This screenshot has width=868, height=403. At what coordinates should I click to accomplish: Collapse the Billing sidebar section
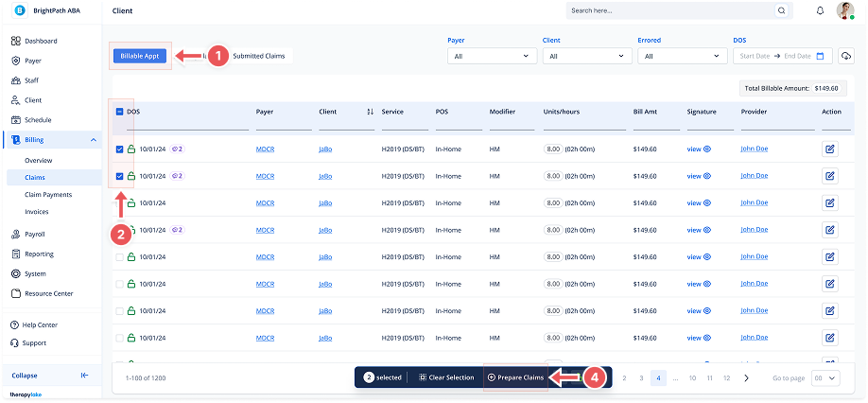coord(93,140)
